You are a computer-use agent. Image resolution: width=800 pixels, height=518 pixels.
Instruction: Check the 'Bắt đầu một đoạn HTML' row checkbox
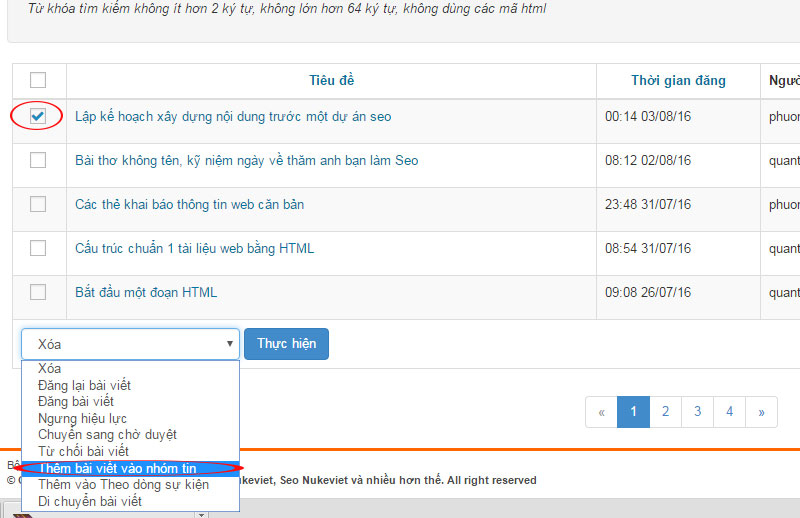38,292
